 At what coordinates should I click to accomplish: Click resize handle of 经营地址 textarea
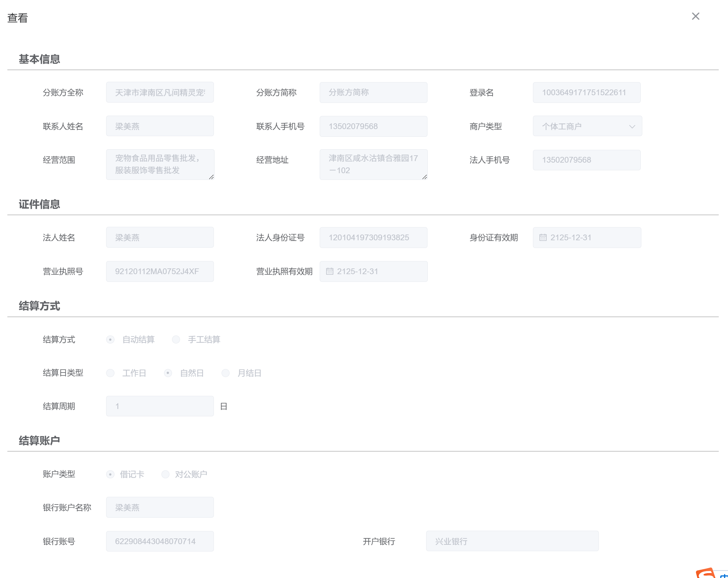point(425,177)
